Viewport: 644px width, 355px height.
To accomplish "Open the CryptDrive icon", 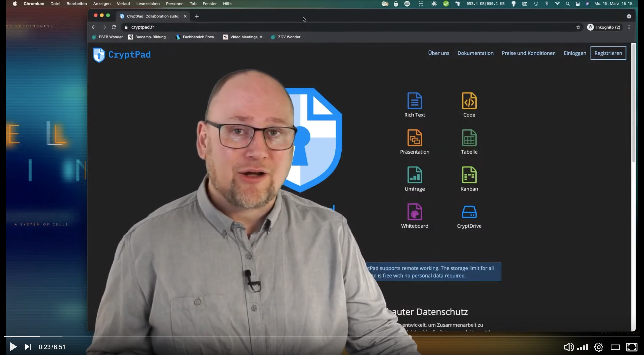I will [469, 212].
